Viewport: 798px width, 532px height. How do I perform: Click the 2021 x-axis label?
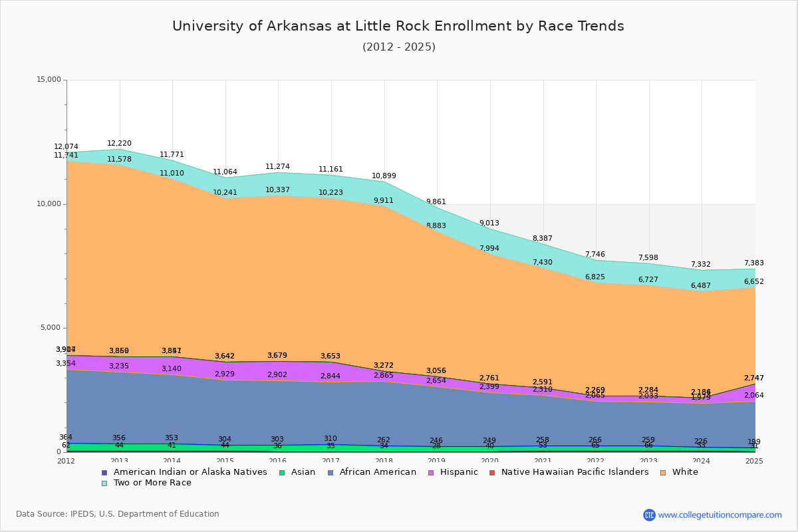(x=543, y=461)
